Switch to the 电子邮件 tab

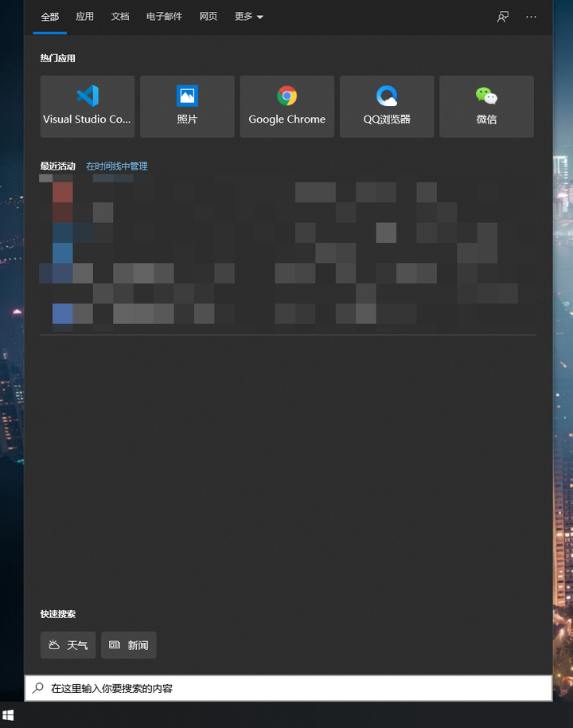click(x=164, y=17)
